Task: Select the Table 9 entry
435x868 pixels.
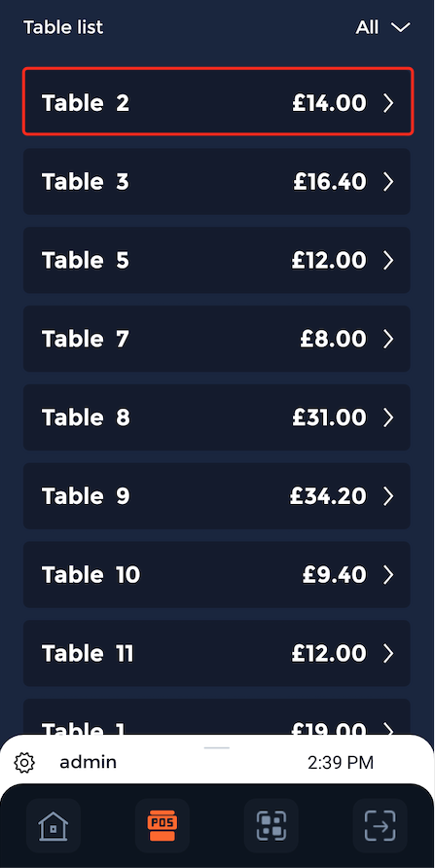Action: coord(217,496)
